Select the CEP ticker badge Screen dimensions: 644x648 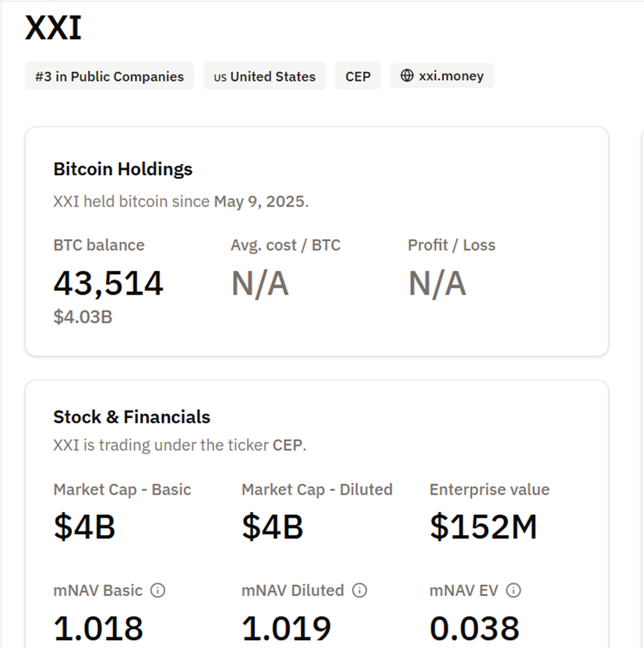pos(358,76)
